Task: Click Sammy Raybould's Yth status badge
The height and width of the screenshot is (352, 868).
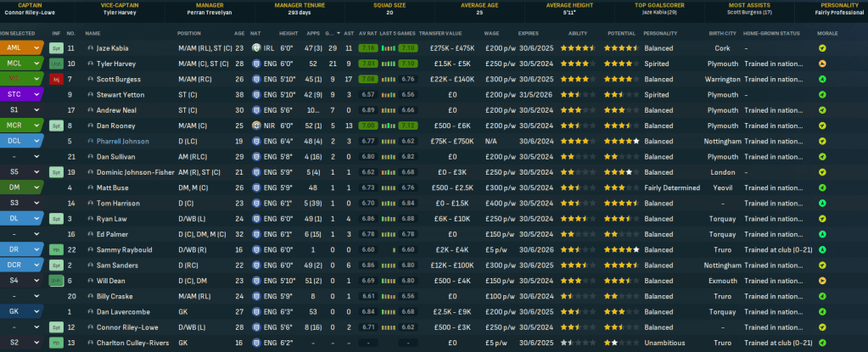Action: coord(56,249)
